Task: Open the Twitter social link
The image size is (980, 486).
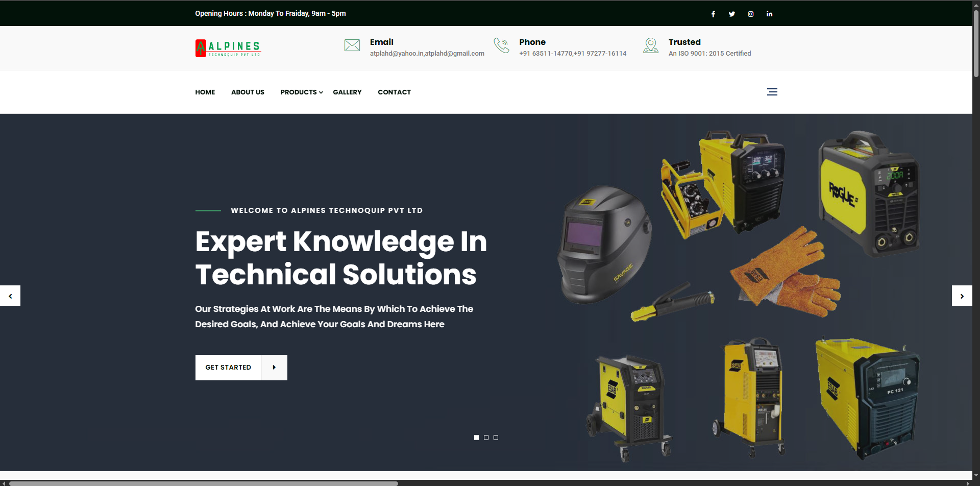Action: (732, 14)
